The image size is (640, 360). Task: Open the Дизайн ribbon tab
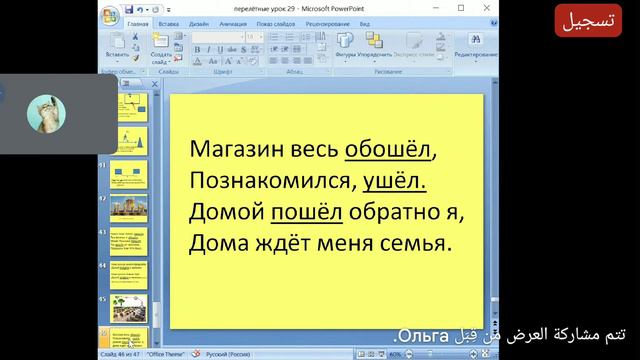(199, 24)
